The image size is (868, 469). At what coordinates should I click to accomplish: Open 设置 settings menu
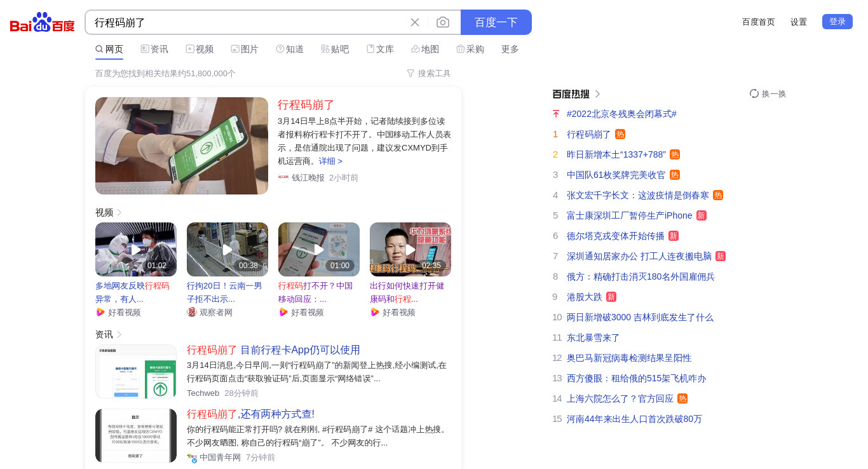pos(799,22)
